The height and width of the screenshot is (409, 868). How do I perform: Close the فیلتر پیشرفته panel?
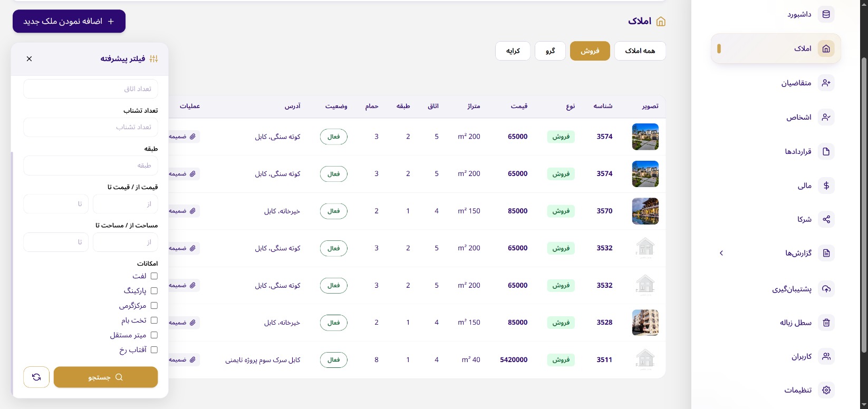pos(29,59)
